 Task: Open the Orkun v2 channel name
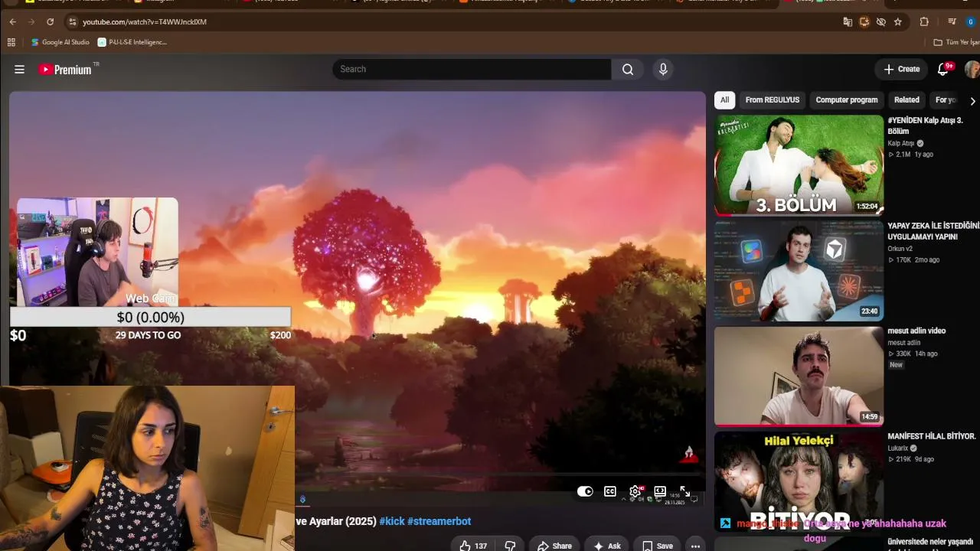click(x=900, y=249)
